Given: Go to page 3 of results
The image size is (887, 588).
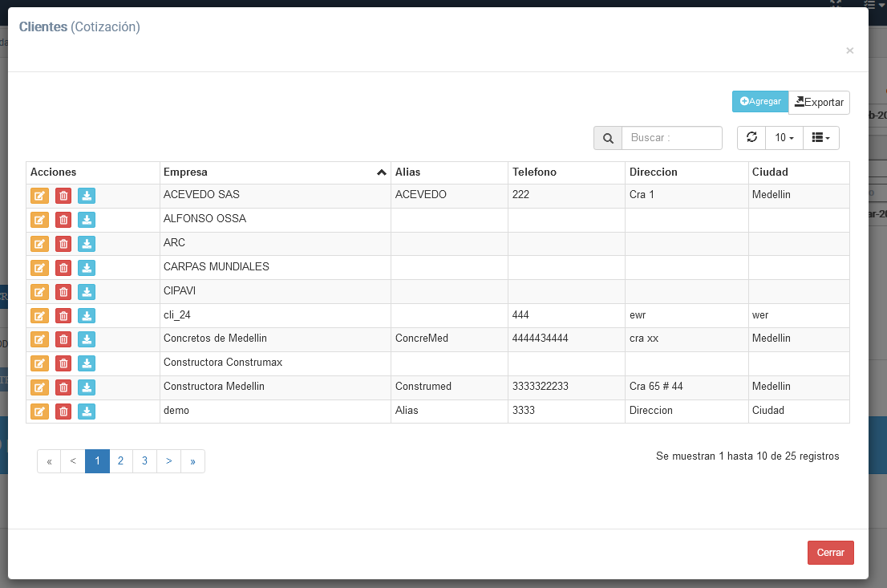Looking at the screenshot, I should coord(144,461).
